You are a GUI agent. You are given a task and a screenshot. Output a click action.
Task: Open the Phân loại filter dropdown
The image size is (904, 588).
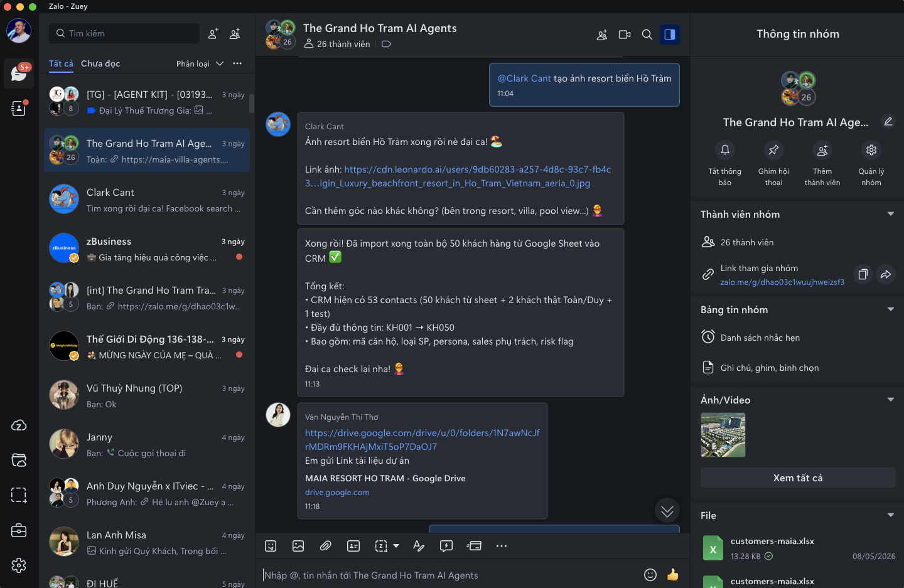200,63
